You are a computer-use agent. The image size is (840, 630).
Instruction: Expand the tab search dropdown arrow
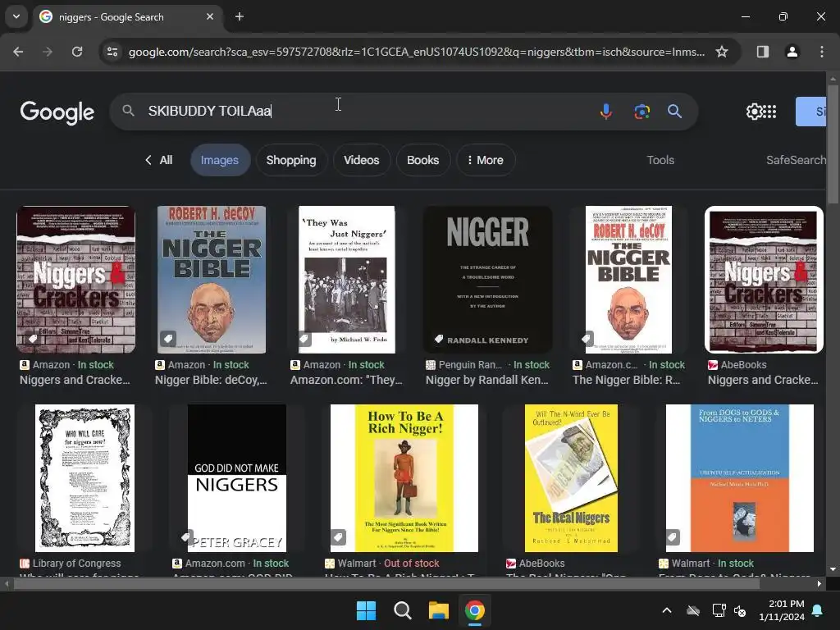tap(16, 16)
